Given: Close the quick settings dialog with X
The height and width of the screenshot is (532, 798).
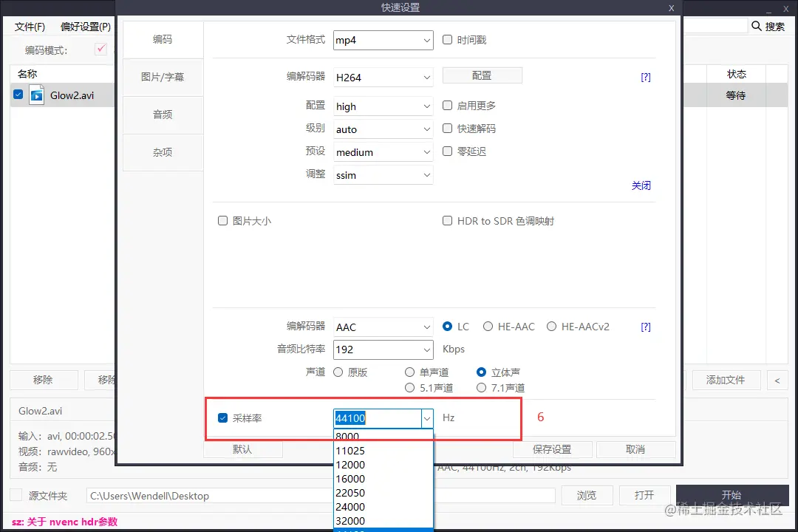Looking at the screenshot, I should [671, 8].
